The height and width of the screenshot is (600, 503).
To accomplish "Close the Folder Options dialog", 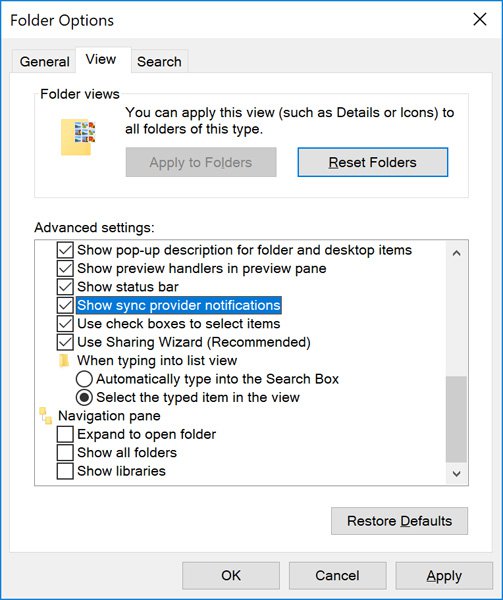I will 480,19.
